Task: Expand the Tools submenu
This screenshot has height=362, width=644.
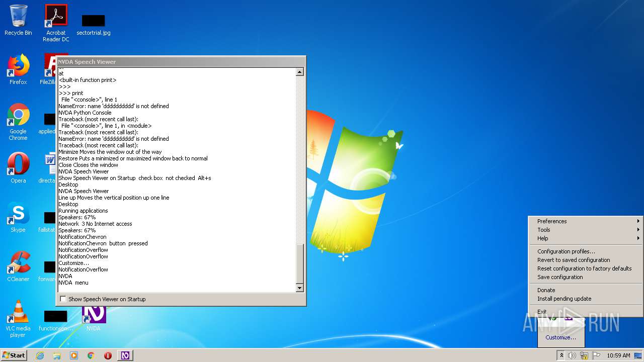Action: pos(586,230)
